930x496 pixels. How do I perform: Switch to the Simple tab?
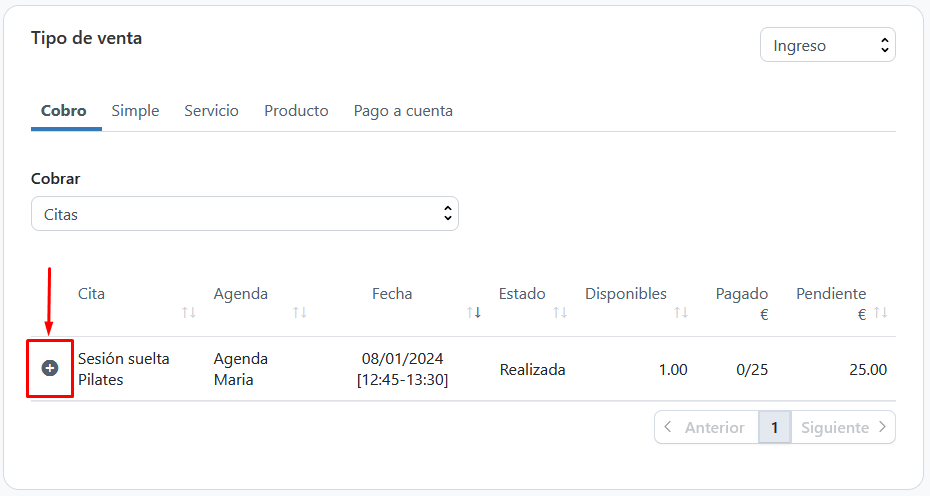[135, 111]
